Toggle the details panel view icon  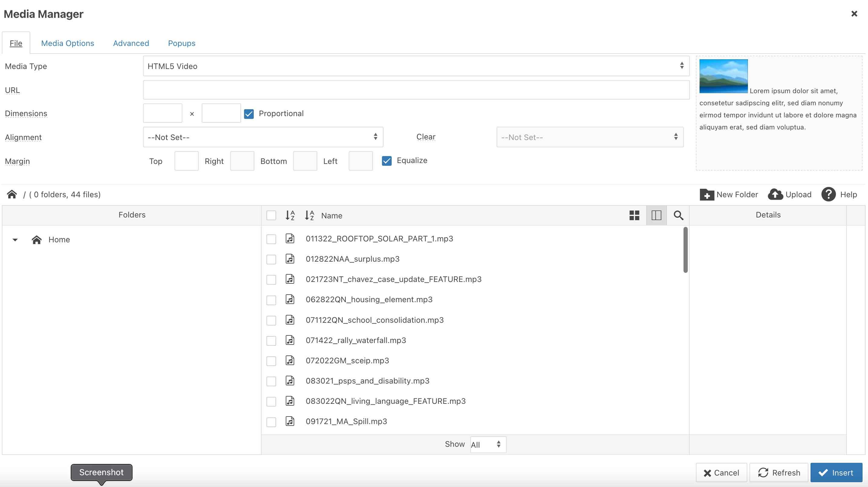click(656, 215)
